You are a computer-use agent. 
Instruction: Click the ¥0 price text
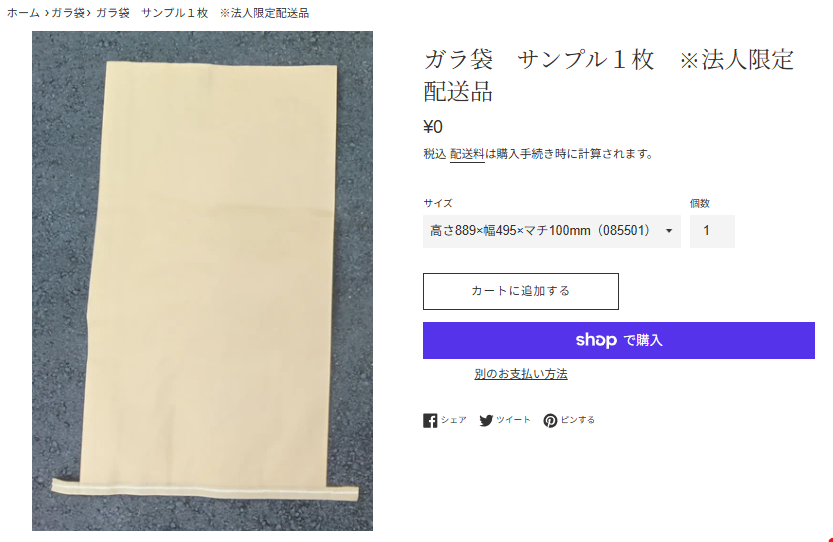click(433, 127)
